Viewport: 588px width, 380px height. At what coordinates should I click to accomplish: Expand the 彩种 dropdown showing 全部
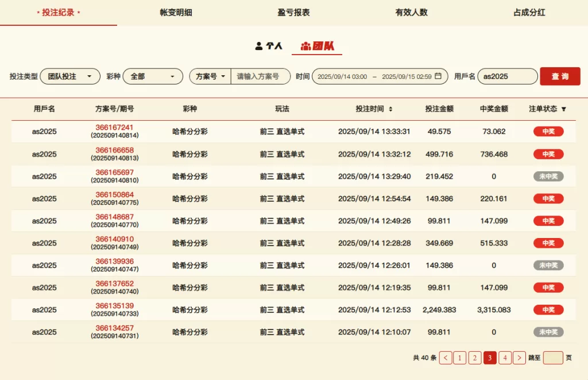click(x=153, y=76)
